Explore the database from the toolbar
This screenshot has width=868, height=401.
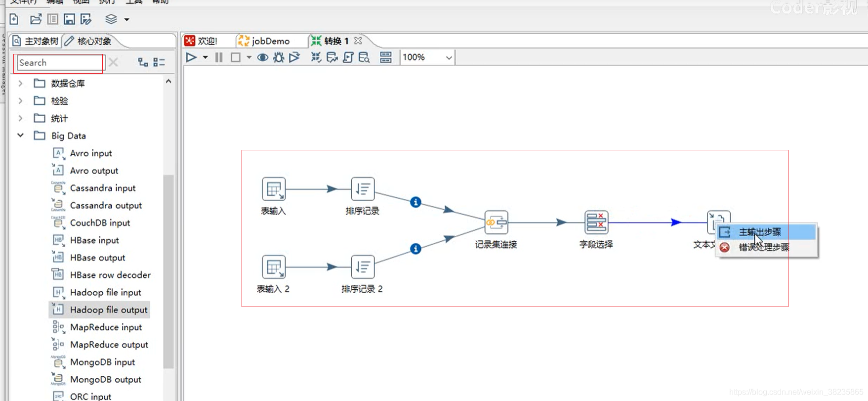364,57
